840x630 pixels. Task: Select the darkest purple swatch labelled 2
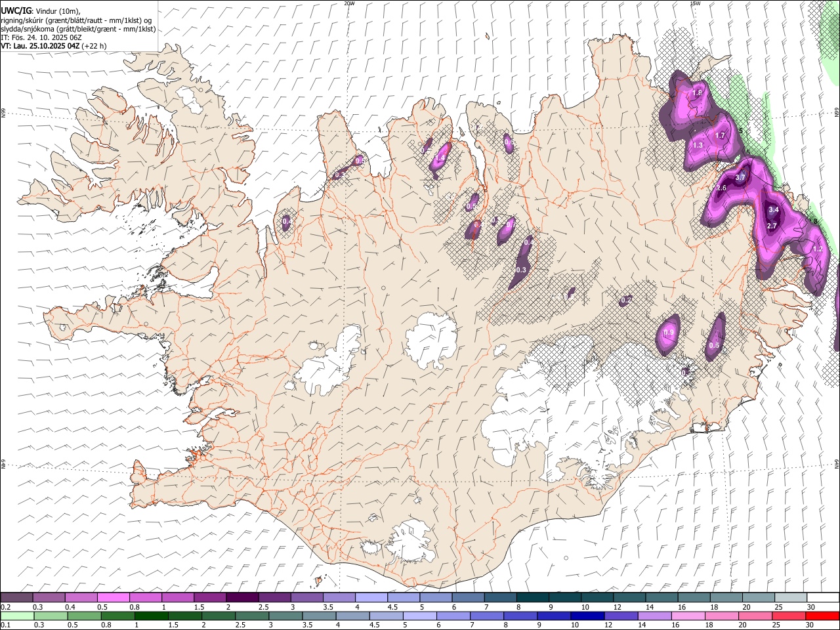(x=242, y=598)
